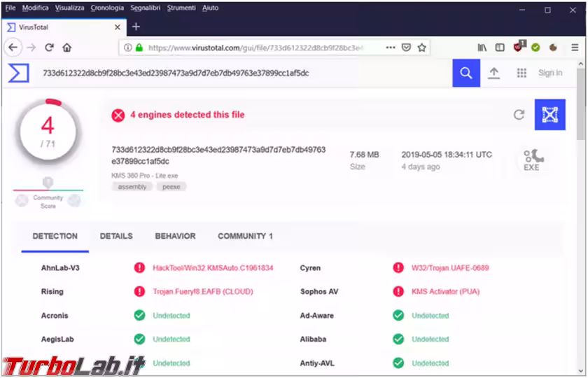Click the Rising engine name
This screenshot has height=378, width=588.
click(52, 291)
